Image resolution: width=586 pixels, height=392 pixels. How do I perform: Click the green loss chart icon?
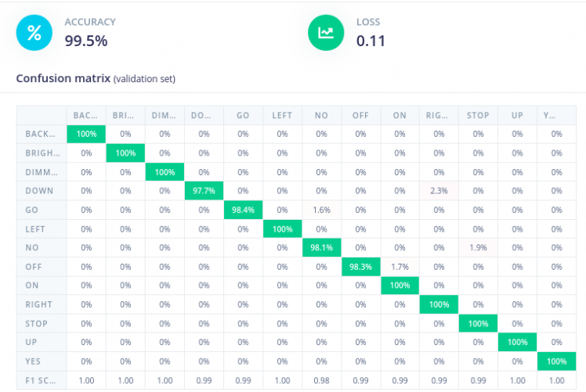click(326, 32)
